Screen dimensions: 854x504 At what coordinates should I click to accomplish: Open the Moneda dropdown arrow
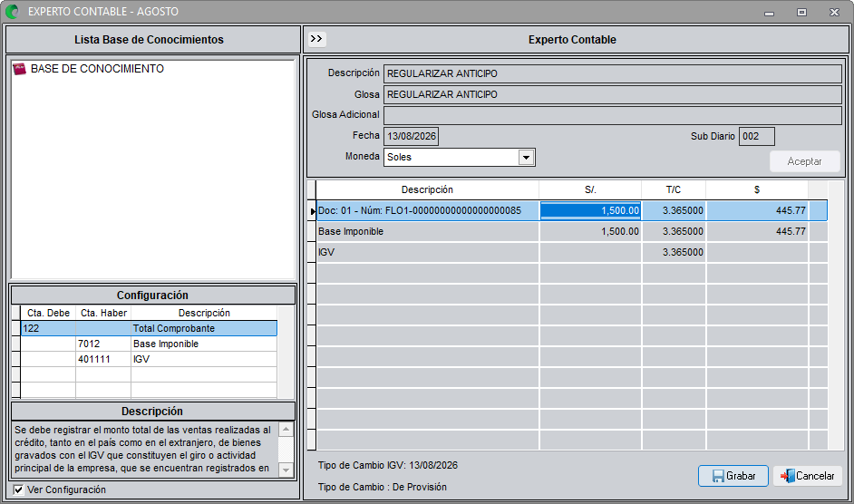point(526,158)
